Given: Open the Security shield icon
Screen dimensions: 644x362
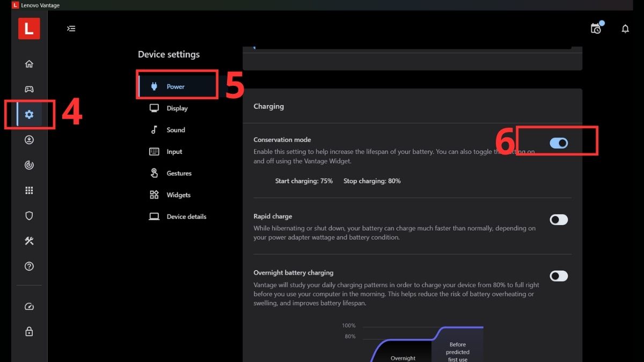Looking at the screenshot, I should 29,216.
